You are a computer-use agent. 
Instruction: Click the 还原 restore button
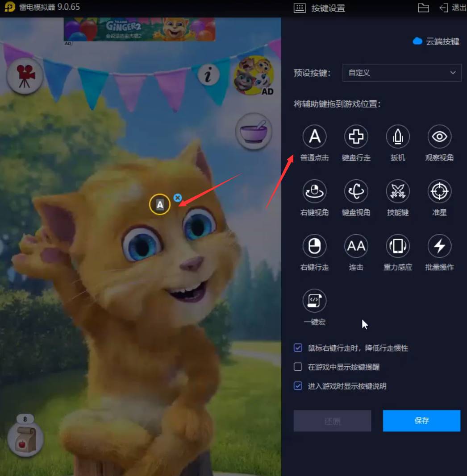coord(333,421)
